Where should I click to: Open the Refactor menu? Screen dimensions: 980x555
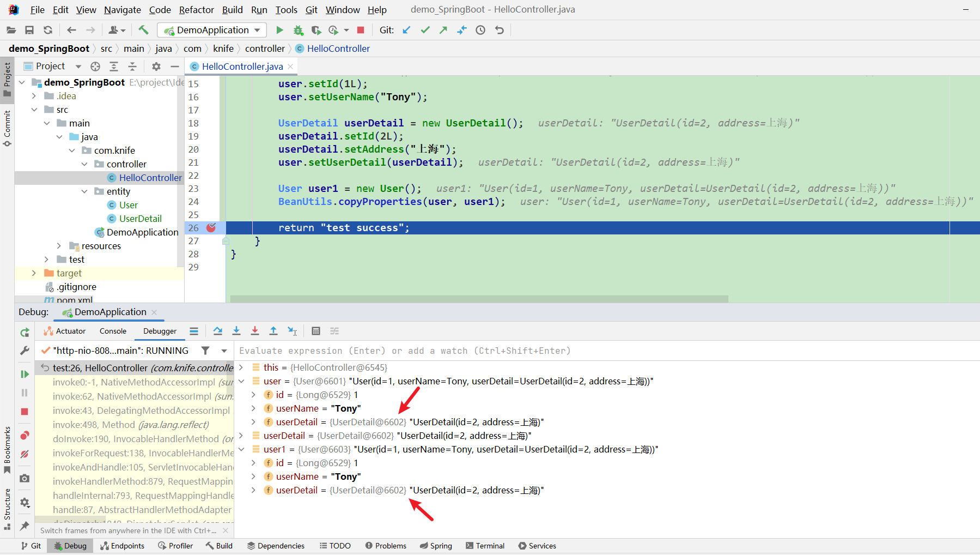pos(196,9)
